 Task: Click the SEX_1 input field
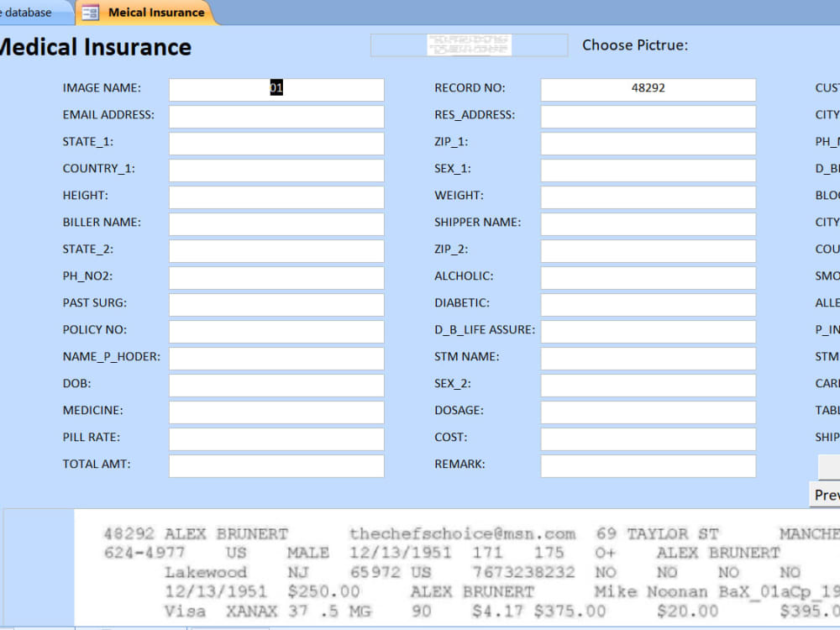(x=648, y=171)
